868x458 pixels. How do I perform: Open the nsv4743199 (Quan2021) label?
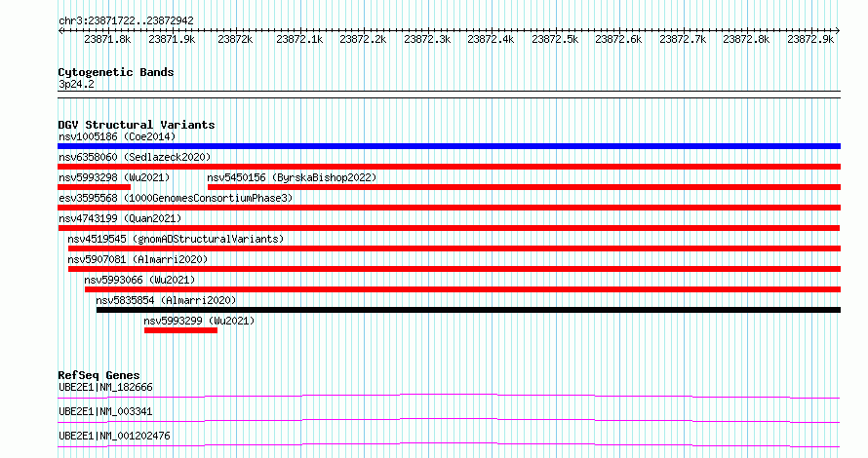point(120,218)
